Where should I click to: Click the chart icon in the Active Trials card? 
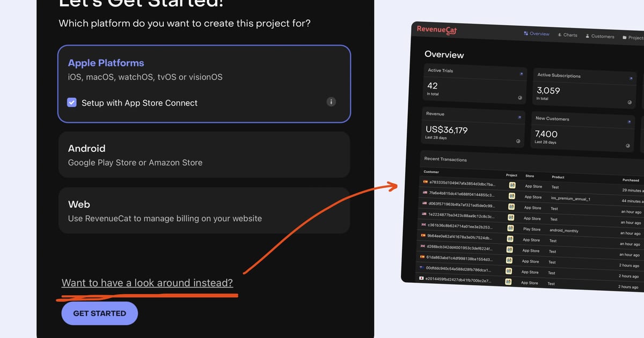520,98
